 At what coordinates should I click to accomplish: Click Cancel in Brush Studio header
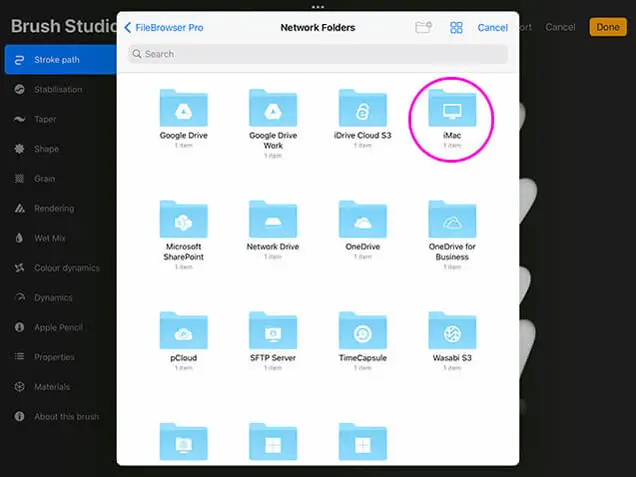[560, 27]
